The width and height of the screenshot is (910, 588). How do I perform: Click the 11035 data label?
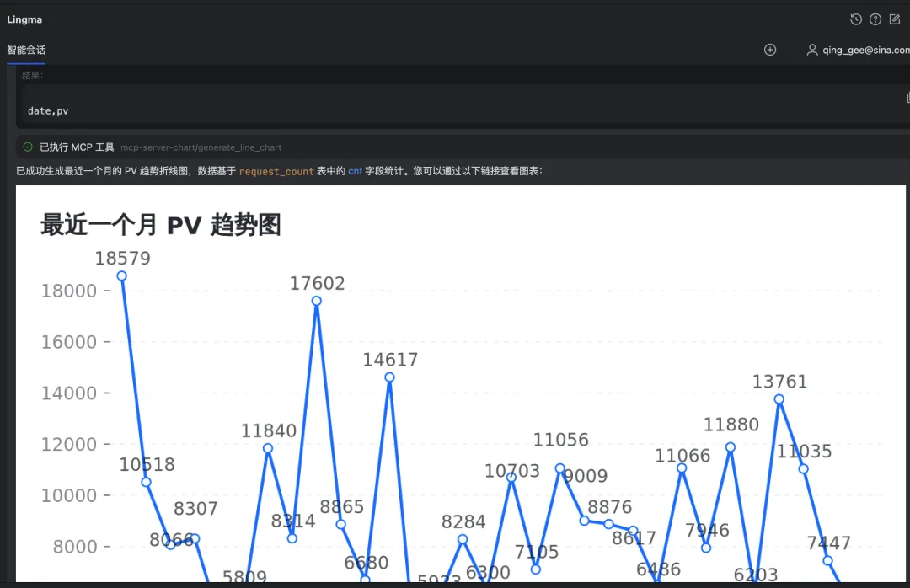point(805,451)
